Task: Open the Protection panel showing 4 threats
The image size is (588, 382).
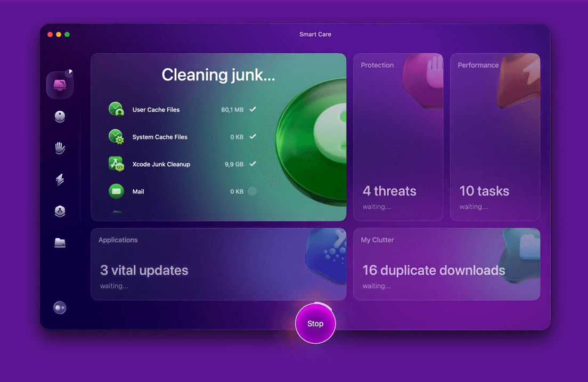Action: [398, 137]
